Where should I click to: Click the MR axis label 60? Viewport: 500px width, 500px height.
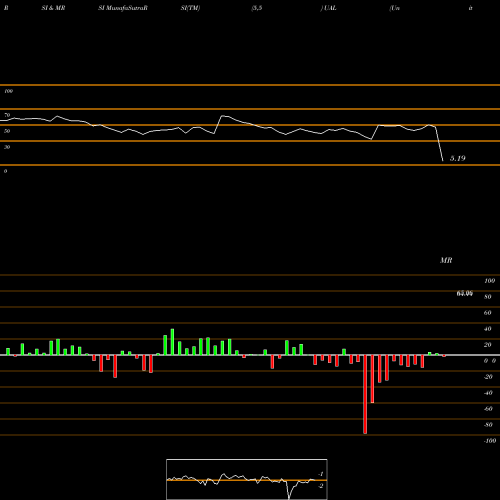(488, 313)
